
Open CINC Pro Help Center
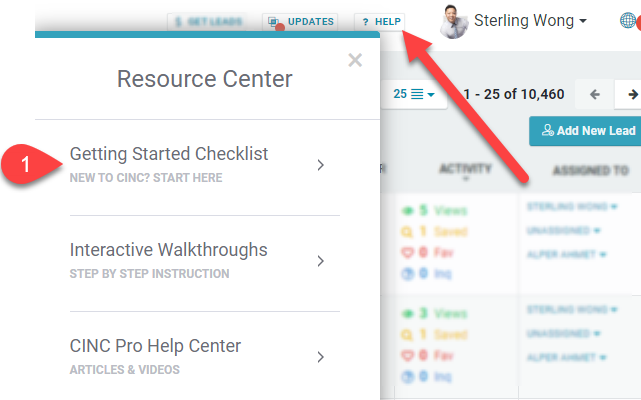tap(155, 346)
